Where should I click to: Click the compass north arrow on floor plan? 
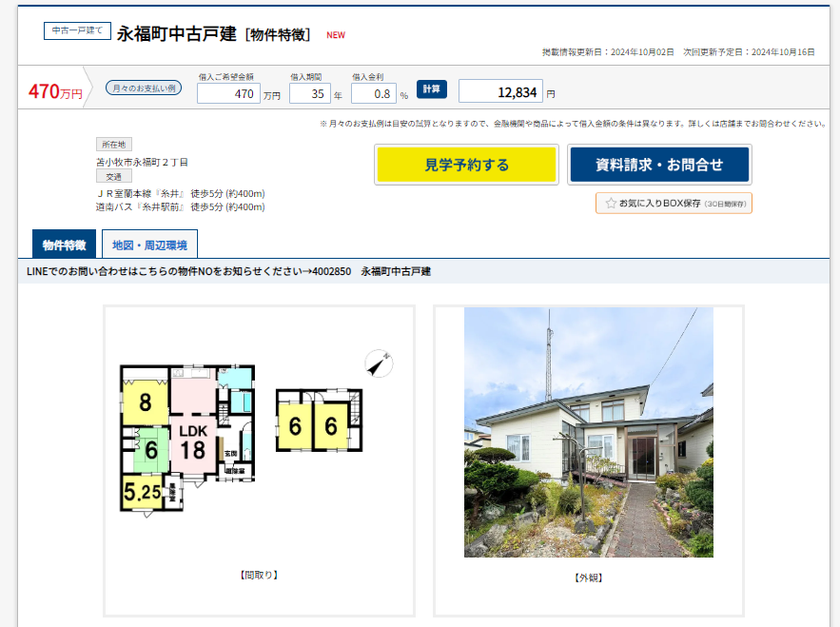pos(377,365)
